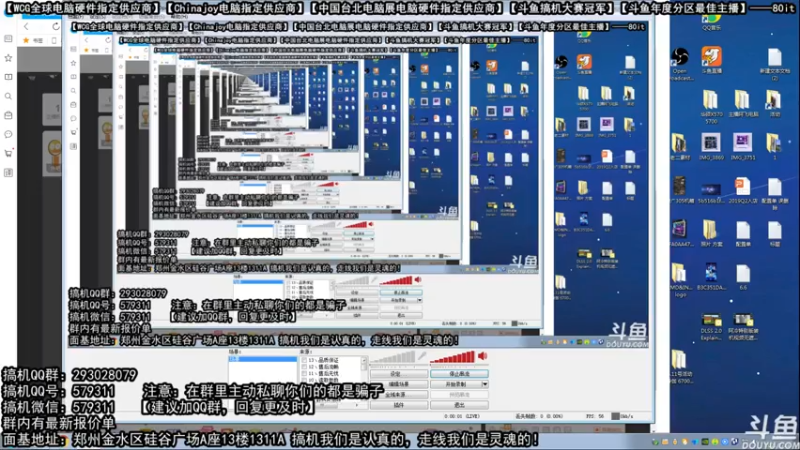Open the folder labelled 1
Screen dimensions: 800x450
[x=774, y=147]
